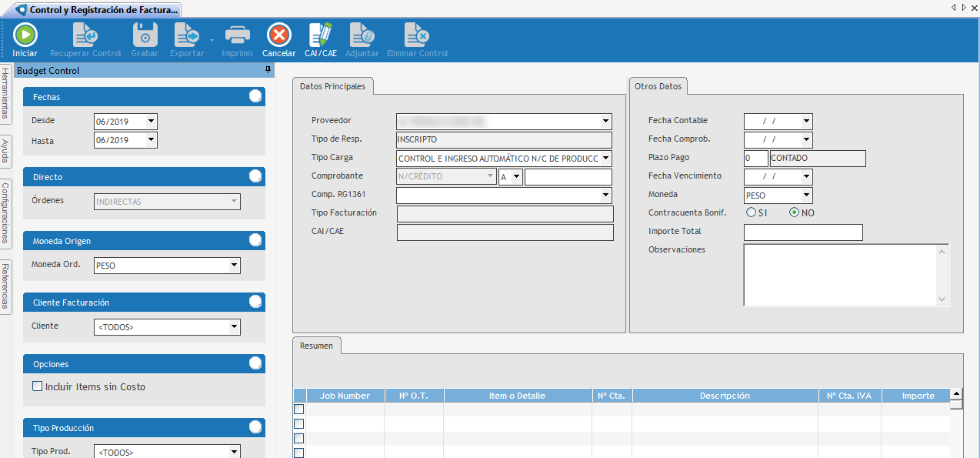Pin the Budget Control panel
This screenshot has width=980, height=458.
pos(268,70)
